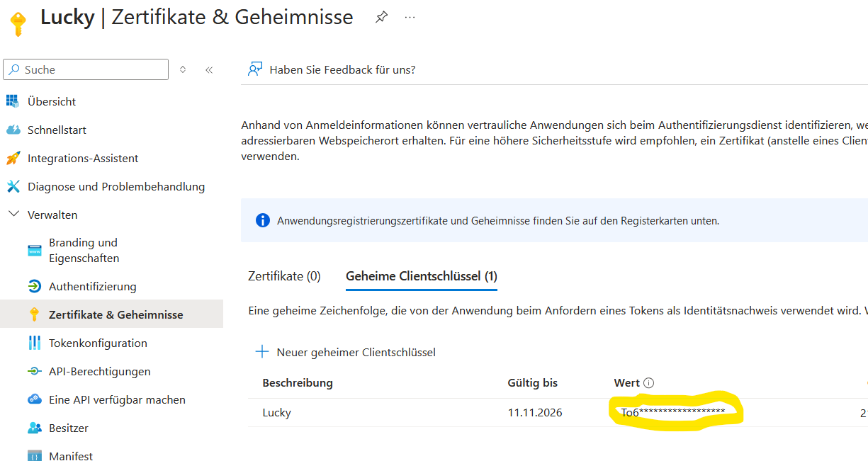Select the Lucky secret row
This screenshot has height=461, width=868.
(x=558, y=413)
